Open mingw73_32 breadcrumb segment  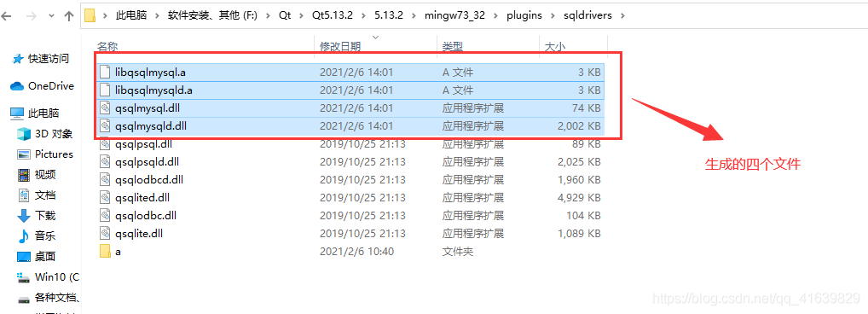[454, 15]
